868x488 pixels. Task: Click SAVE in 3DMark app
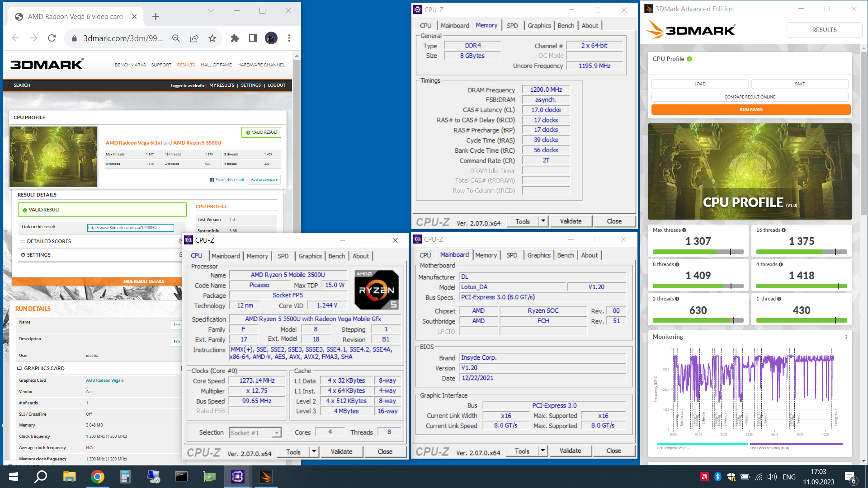pos(800,84)
